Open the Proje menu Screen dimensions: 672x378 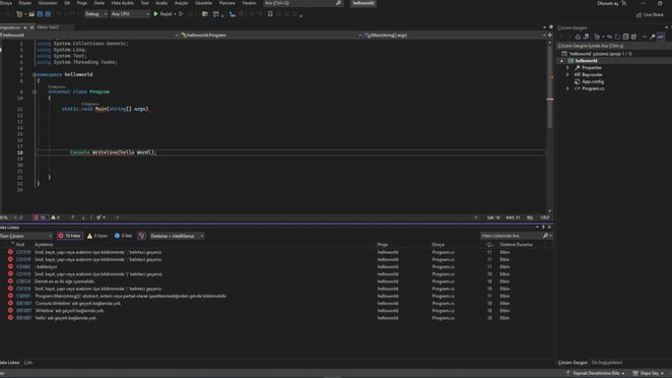click(81, 3)
